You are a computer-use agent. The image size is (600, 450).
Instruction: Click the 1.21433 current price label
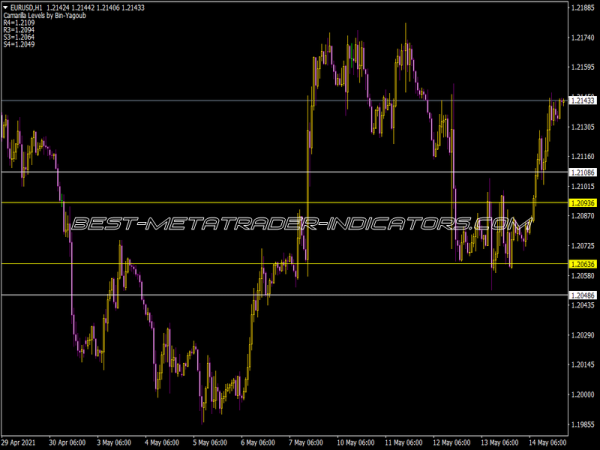(x=582, y=101)
